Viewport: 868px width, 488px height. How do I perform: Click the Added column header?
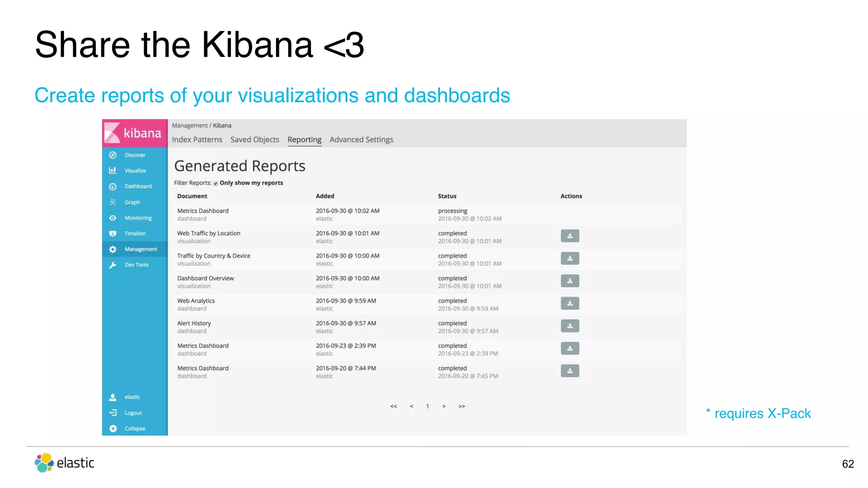pyautogui.click(x=325, y=196)
